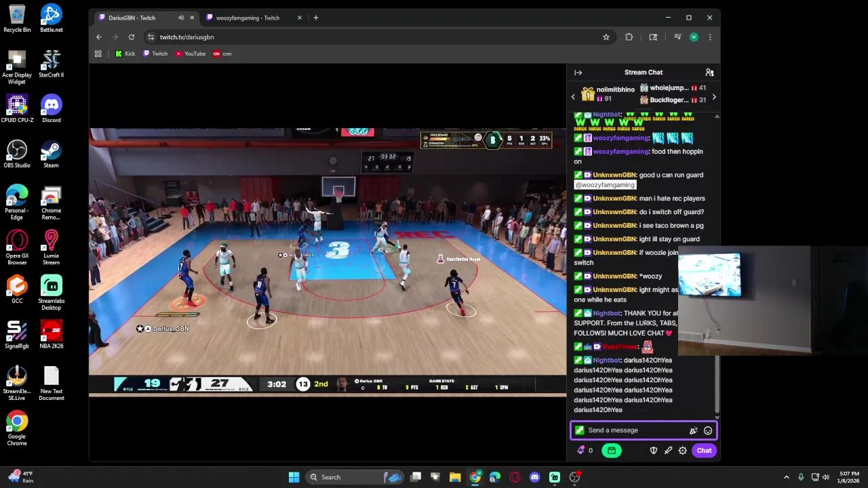This screenshot has height=488, width=868.
Task: Click the green rewards button below chat
Action: point(611,451)
